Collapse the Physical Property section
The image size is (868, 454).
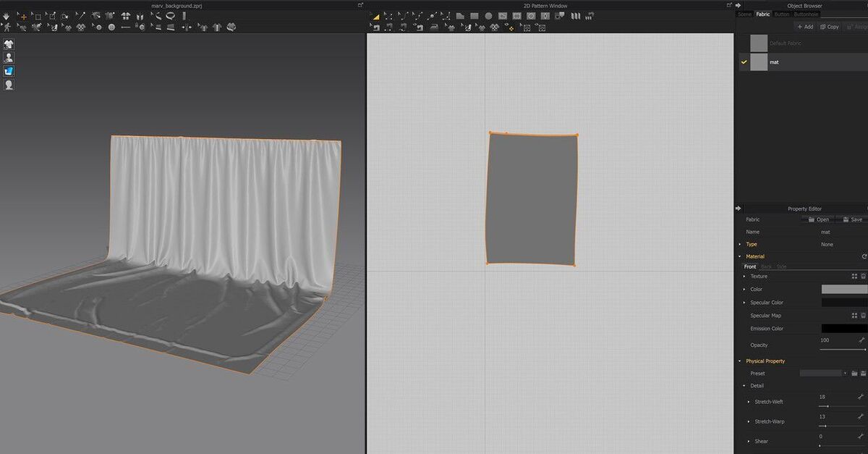(739, 361)
